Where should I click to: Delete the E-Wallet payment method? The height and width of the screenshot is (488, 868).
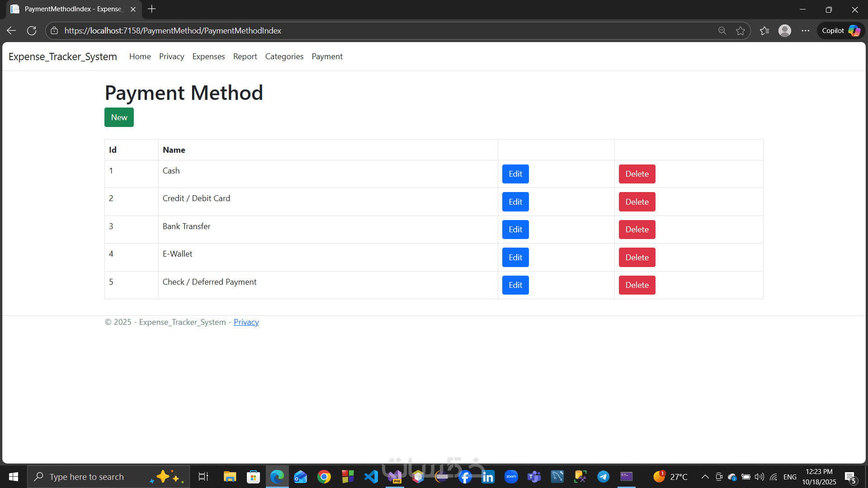pyautogui.click(x=637, y=258)
